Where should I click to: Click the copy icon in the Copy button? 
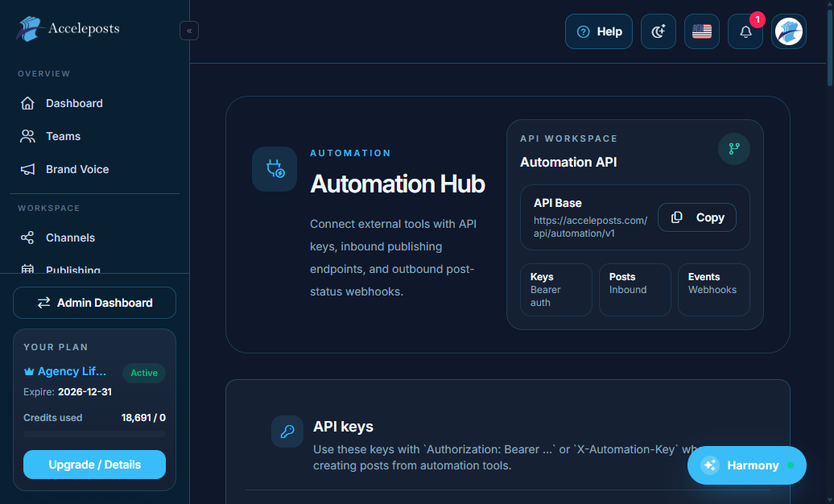point(676,217)
